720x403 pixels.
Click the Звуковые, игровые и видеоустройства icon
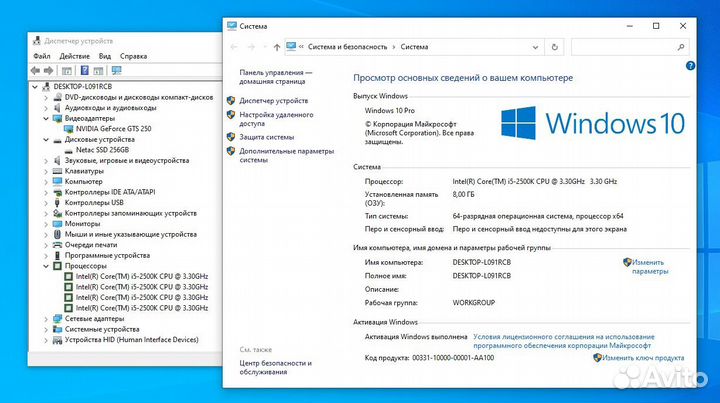click(57, 161)
